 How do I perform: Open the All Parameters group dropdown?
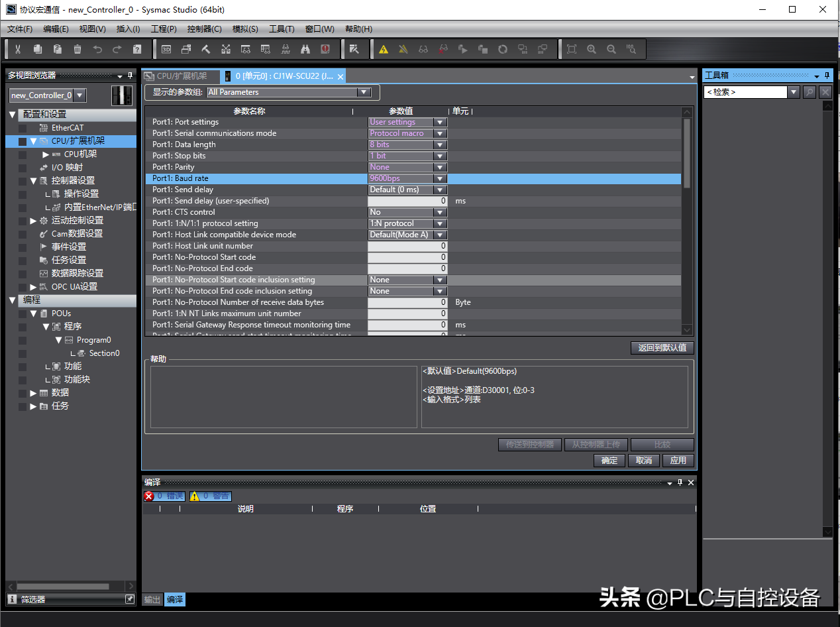pyautogui.click(x=362, y=93)
